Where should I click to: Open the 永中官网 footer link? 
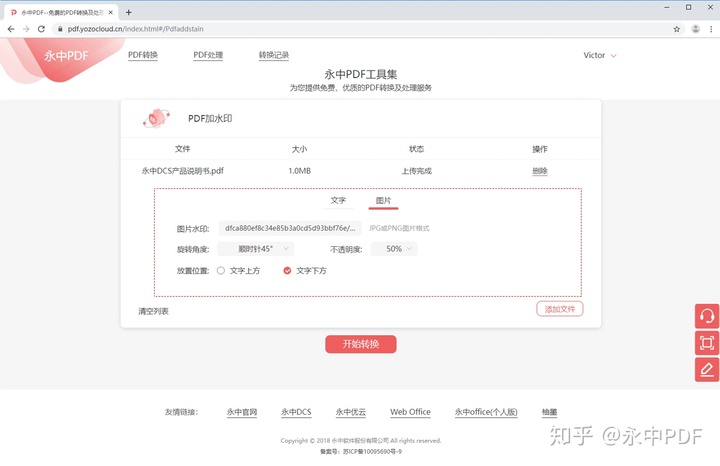pos(242,412)
